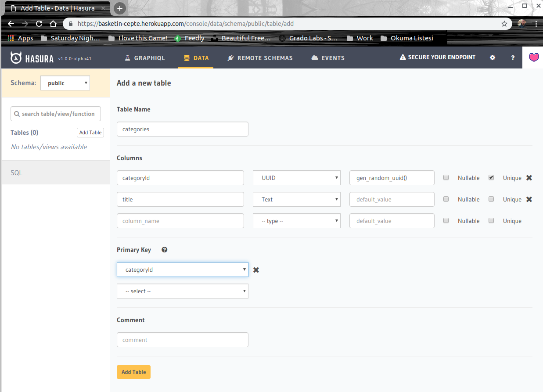Open the Remote Schemas tab
The image size is (543, 392).
click(x=260, y=58)
